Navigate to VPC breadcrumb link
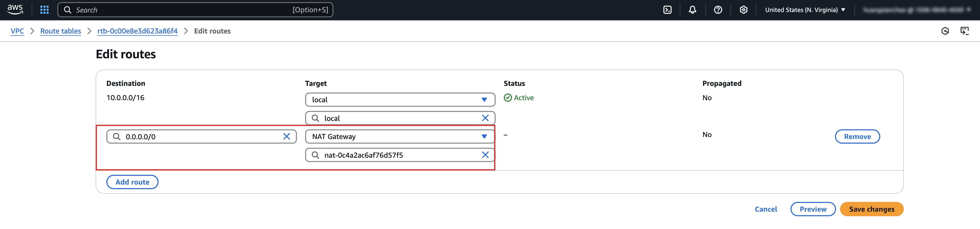The width and height of the screenshot is (980, 229). 17,31
